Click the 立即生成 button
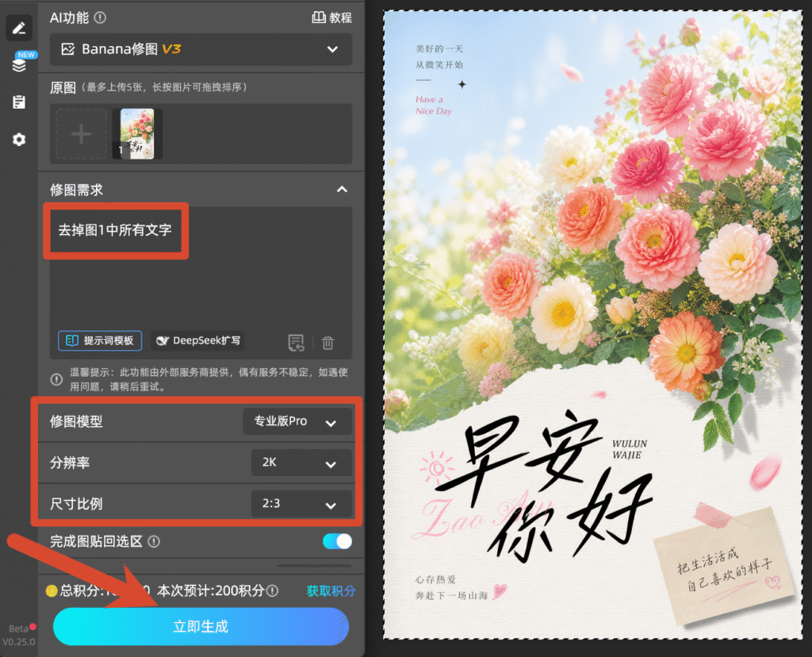 pyautogui.click(x=201, y=626)
